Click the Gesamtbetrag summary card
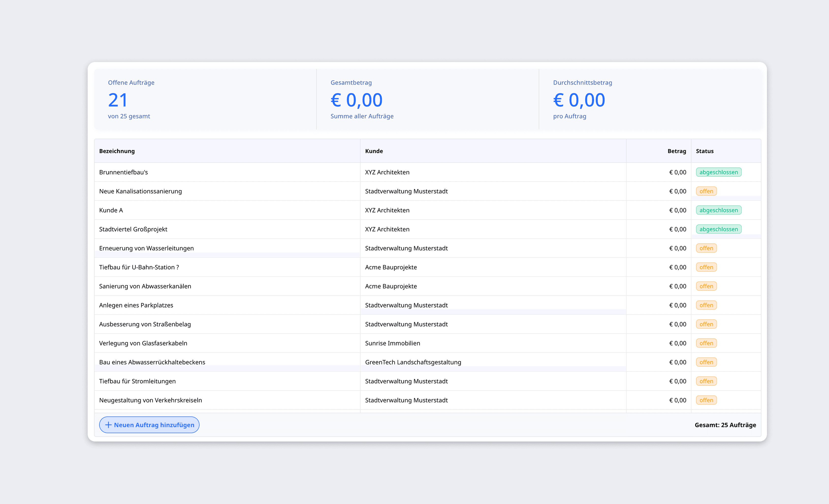This screenshot has height=504, width=829. (x=427, y=99)
